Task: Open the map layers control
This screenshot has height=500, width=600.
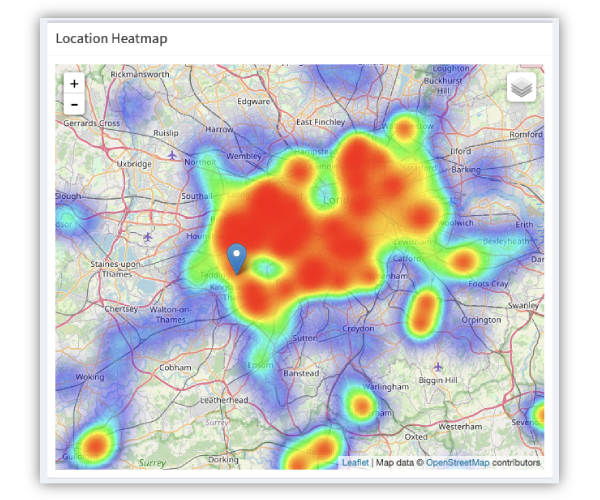Action: click(521, 88)
